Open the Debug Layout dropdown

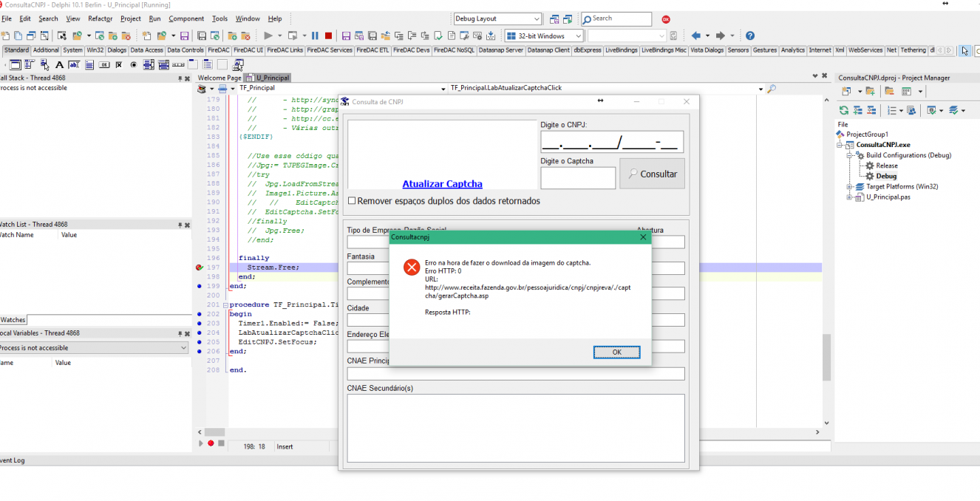click(x=497, y=18)
